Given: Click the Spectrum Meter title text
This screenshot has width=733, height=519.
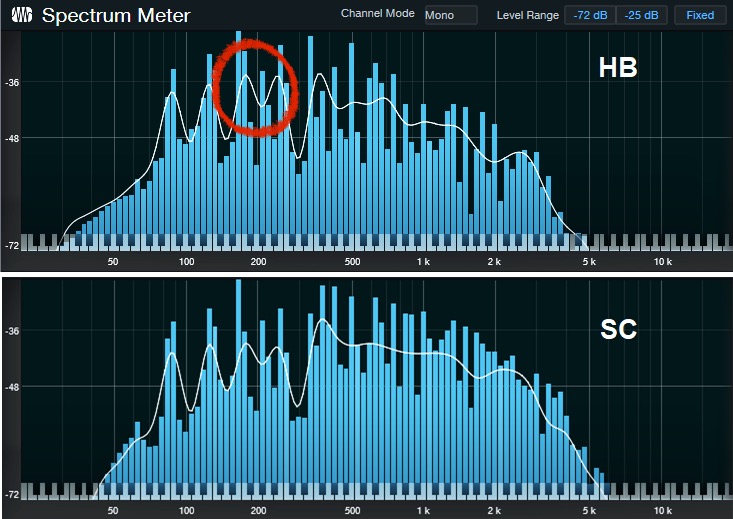Looking at the screenshot, I should click(x=116, y=15).
